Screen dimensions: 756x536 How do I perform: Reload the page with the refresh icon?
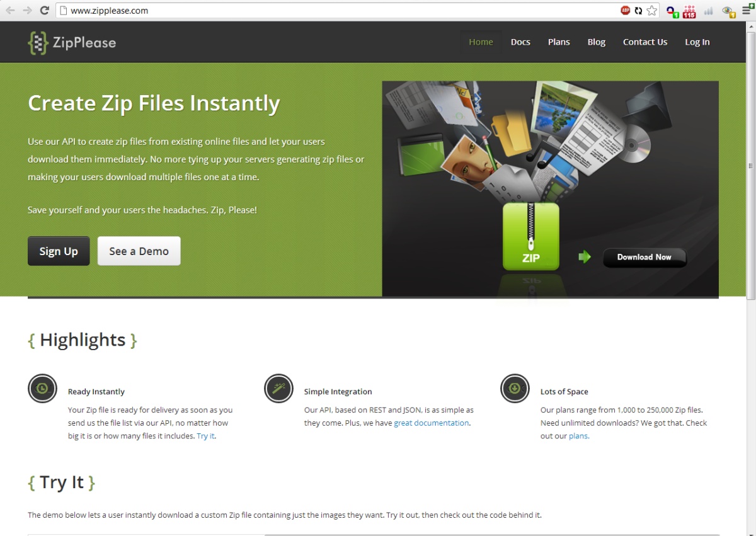[x=44, y=10]
